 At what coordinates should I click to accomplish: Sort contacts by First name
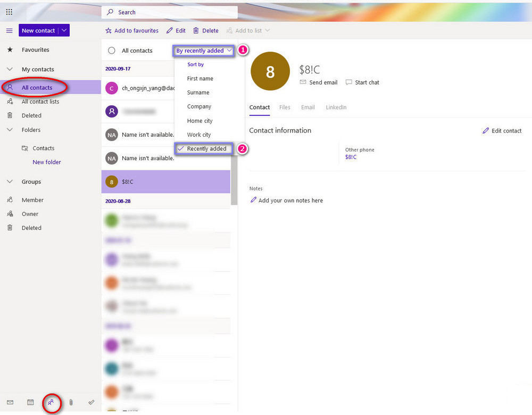tap(200, 78)
